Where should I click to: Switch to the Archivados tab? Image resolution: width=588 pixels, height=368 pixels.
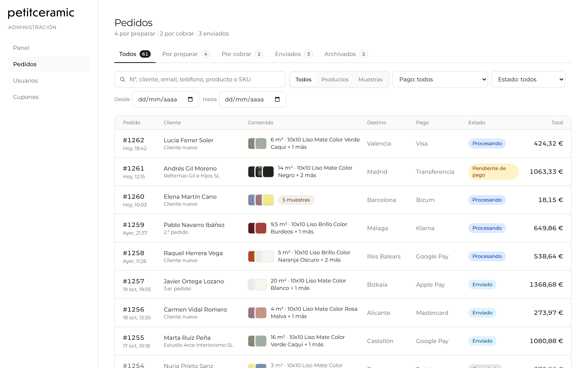coord(346,54)
